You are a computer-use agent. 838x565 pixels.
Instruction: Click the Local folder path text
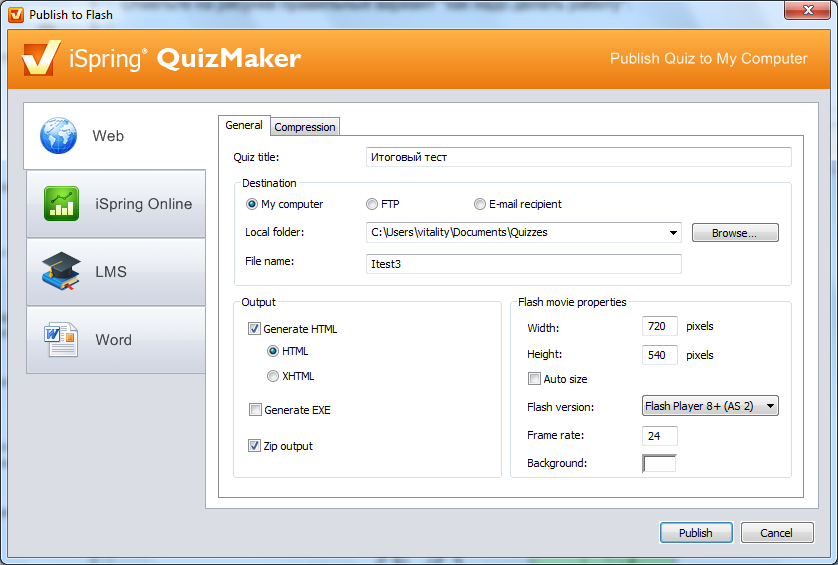[x=459, y=233]
